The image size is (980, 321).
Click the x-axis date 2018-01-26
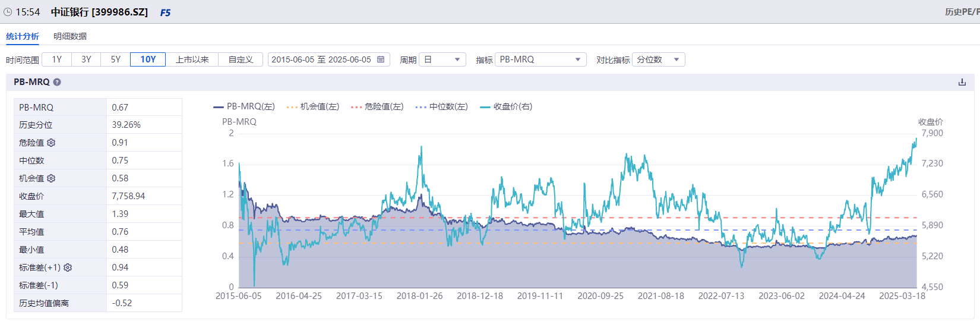click(419, 296)
